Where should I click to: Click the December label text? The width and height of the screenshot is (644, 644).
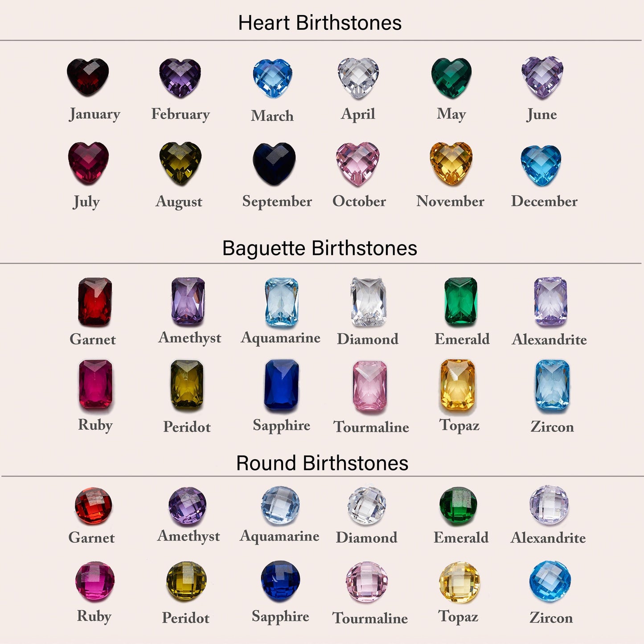tap(544, 201)
